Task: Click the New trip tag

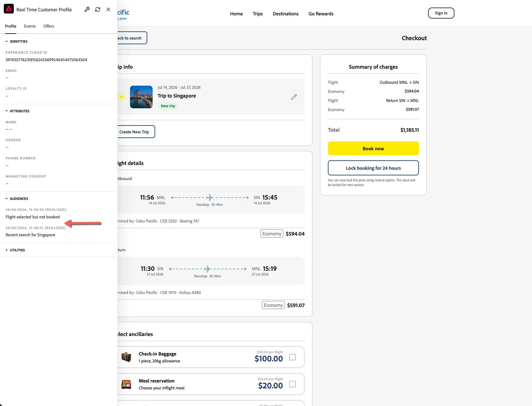Action: (168, 106)
